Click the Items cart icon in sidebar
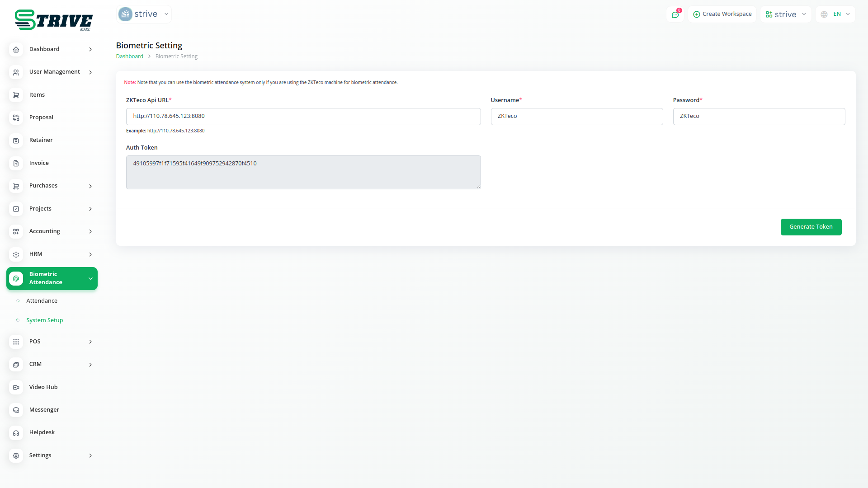Viewport: 868px width, 488px height. click(16, 95)
